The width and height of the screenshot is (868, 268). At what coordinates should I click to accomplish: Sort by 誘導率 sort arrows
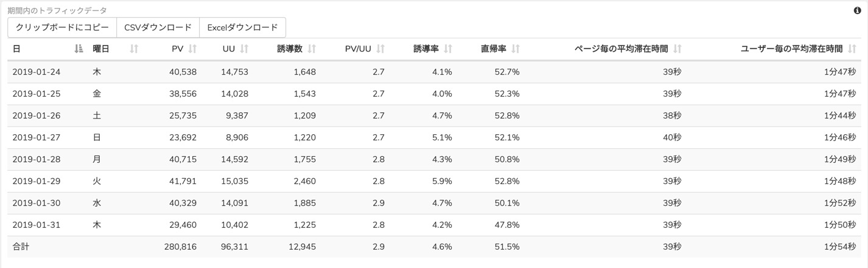tap(448, 49)
